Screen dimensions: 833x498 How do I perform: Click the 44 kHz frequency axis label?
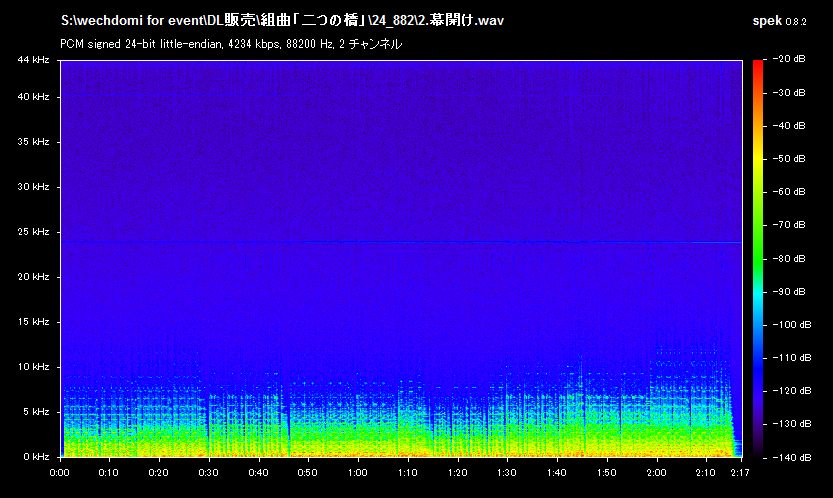coord(33,60)
